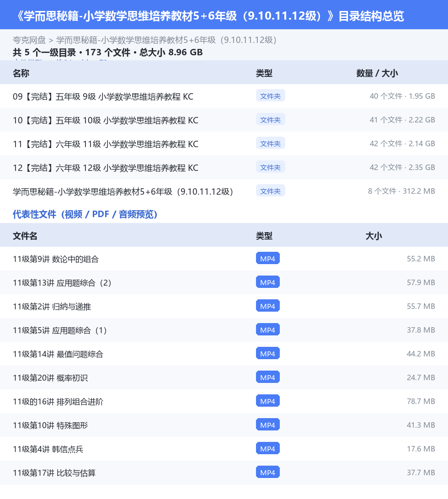Click the 41.3 MB size value
Image resolution: width=448 pixels, height=499 pixels.
(x=421, y=425)
